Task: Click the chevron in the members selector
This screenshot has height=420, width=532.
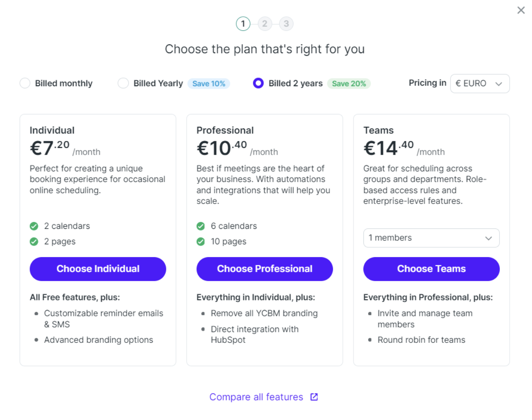Action: point(488,238)
